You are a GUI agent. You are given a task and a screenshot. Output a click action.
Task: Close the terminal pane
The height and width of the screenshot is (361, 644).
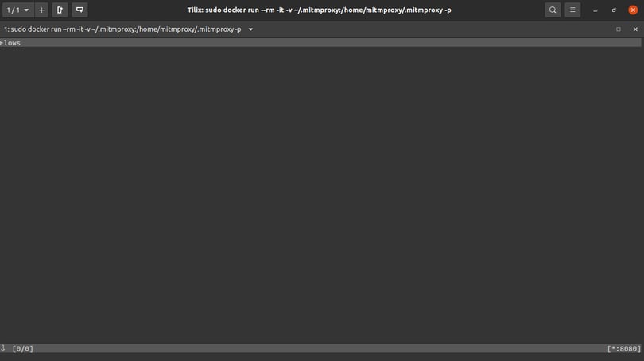click(635, 29)
